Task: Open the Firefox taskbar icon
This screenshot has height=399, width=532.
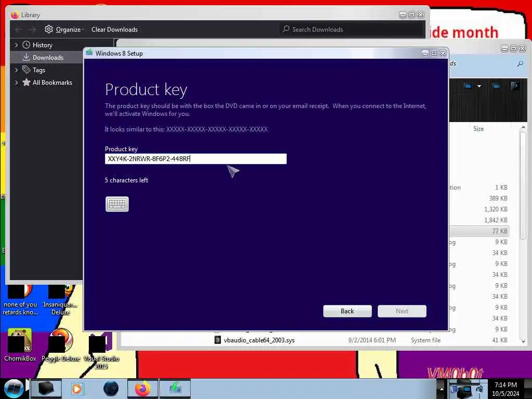Action: [142, 389]
